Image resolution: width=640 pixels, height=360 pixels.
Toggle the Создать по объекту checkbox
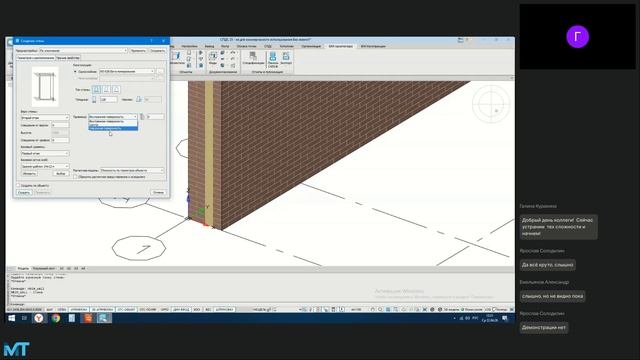click(18, 185)
